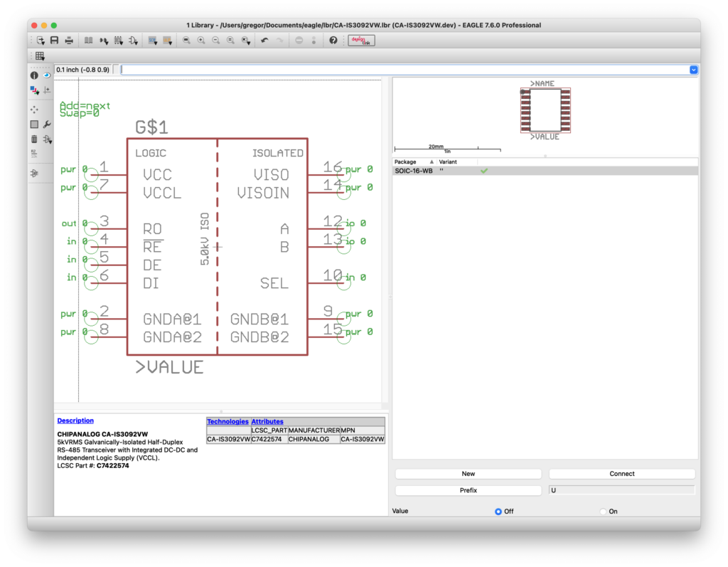The height and width of the screenshot is (567, 728).
Task: Undo the last action
Action: click(264, 41)
